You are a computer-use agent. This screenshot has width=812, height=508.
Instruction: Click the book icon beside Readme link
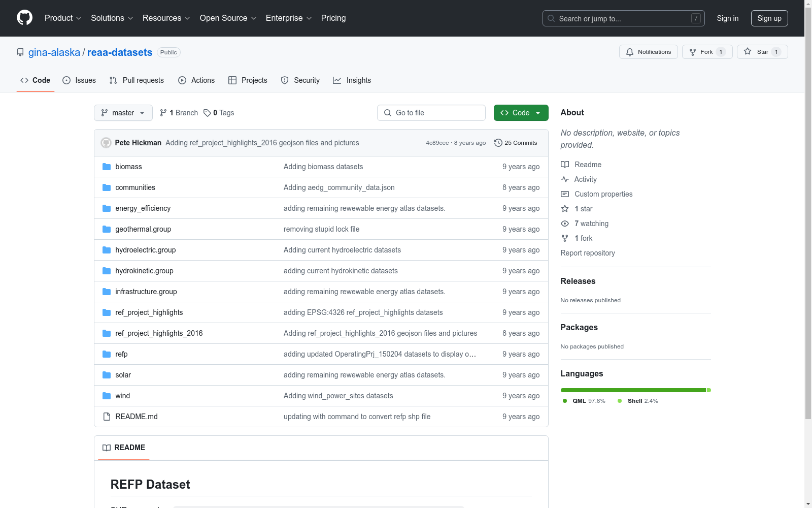click(x=565, y=165)
